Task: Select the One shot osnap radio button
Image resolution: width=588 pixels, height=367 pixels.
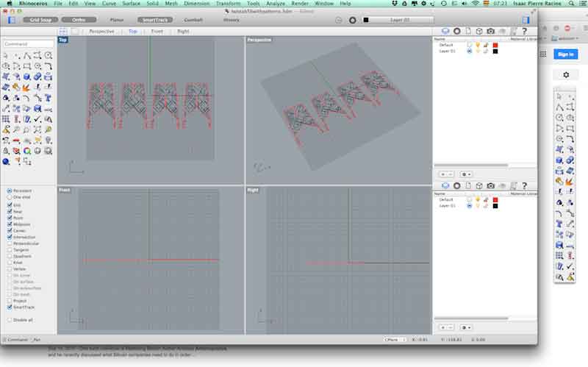Action: point(10,197)
